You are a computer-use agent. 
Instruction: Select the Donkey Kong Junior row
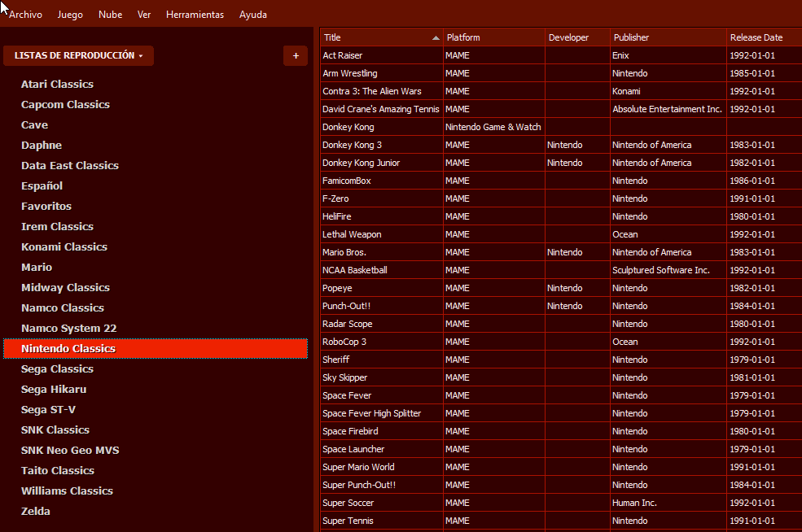(x=561, y=163)
